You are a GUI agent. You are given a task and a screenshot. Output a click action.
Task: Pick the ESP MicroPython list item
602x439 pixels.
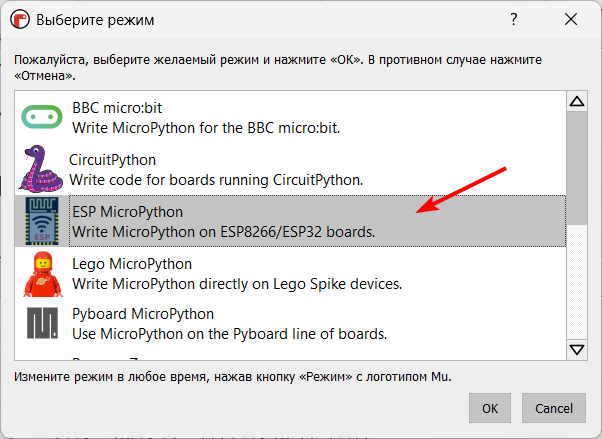[x=290, y=221]
